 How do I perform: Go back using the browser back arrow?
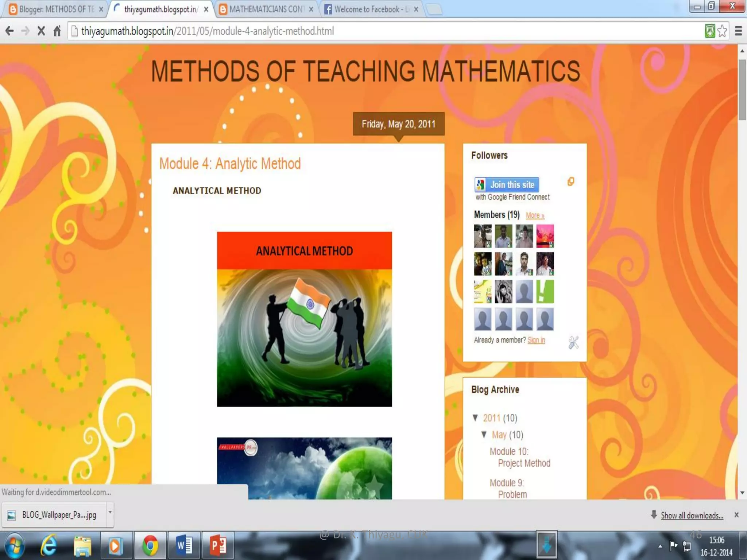click(10, 31)
